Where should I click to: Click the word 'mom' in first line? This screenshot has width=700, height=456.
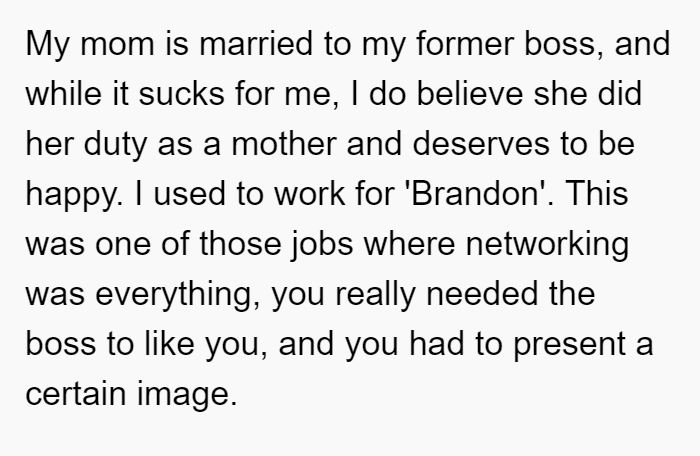pyautogui.click(x=117, y=44)
